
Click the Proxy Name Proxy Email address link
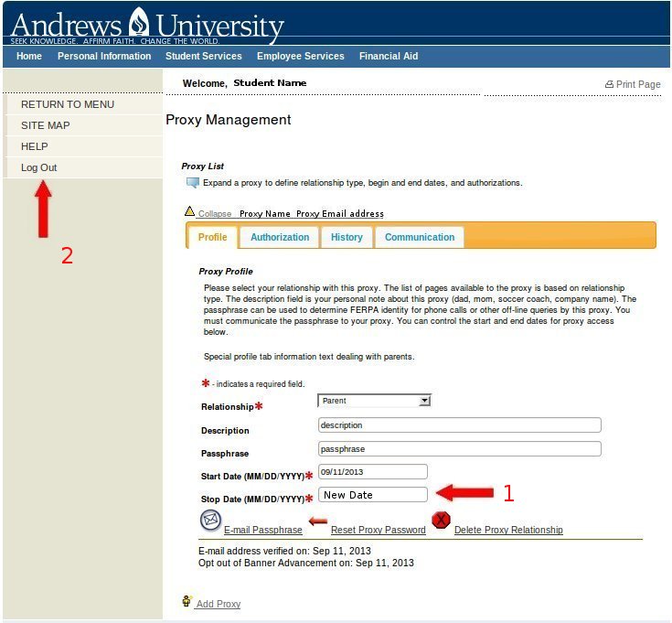[x=312, y=213]
